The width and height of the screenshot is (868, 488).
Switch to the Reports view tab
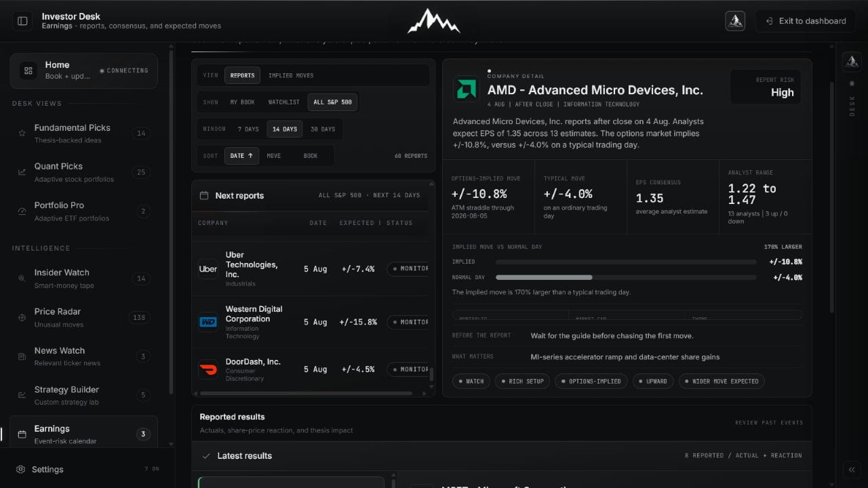pos(242,76)
